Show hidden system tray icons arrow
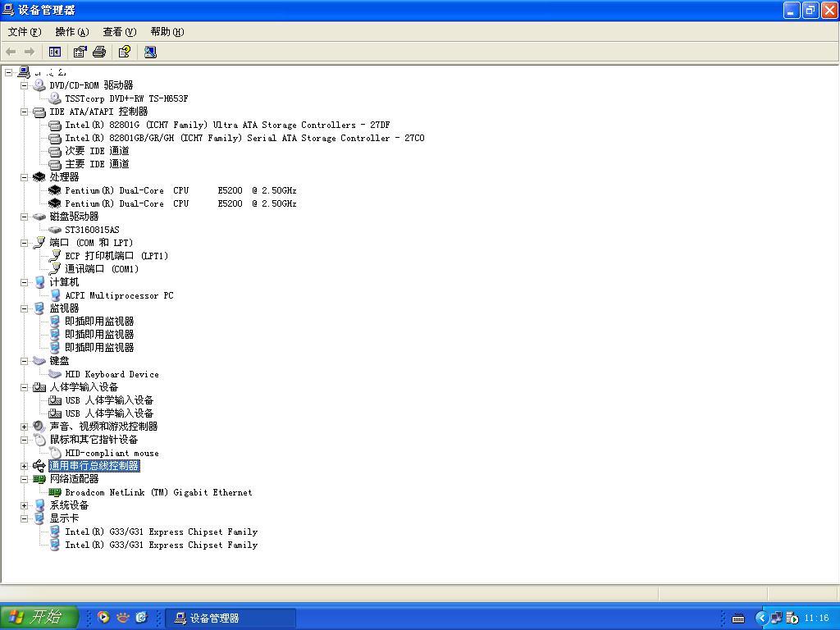The width and height of the screenshot is (840, 630). pyautogui.click(x=760, y=618)
